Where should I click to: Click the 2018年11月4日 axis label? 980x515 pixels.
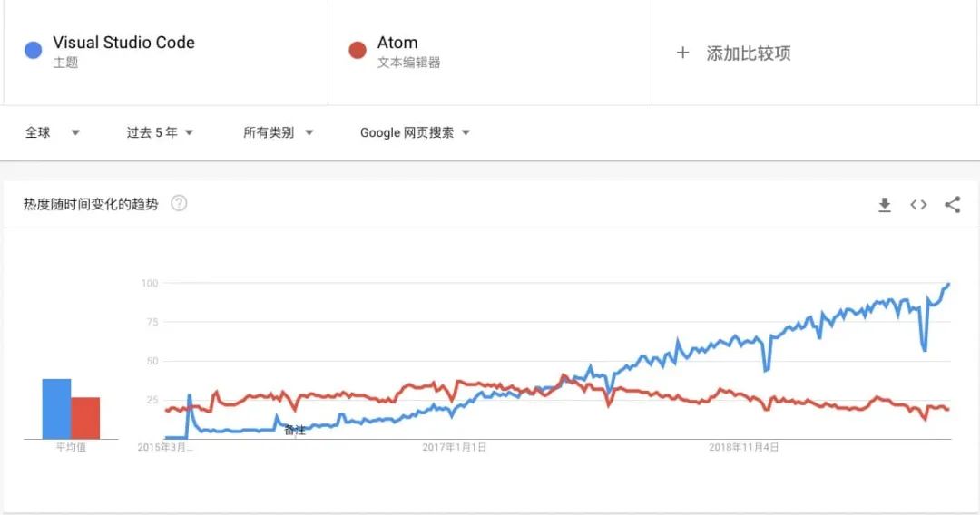743,447
